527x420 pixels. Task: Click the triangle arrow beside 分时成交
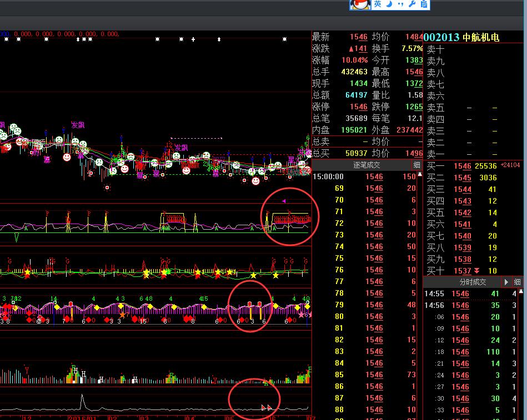point(506,282)
